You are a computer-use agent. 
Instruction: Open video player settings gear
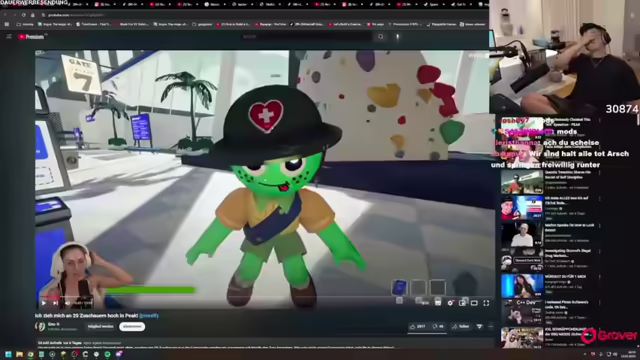450,303
